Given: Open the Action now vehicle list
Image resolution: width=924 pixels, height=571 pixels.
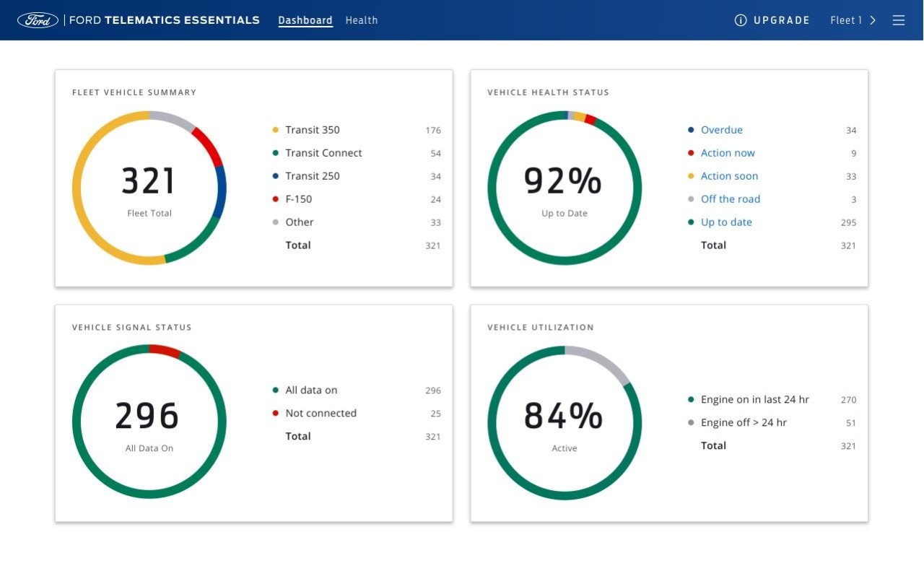Looking at the screenshot, I should click(727, 152).
